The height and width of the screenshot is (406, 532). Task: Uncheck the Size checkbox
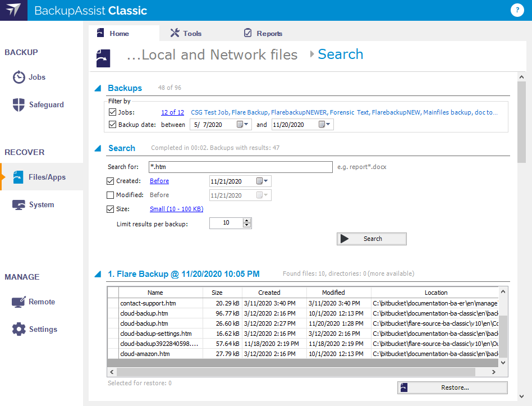[x=110, y=209]
